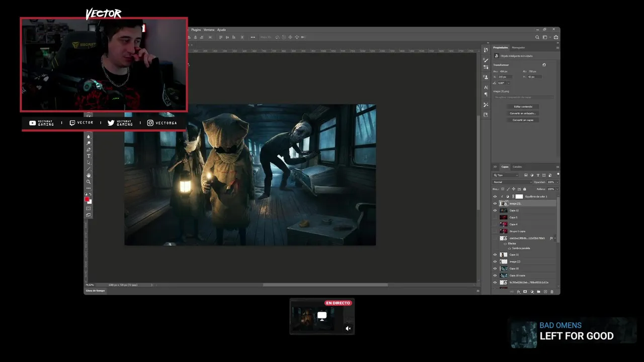Open the Relleno value dropdown
Screen dimensions: 644x362
[557, 189]
